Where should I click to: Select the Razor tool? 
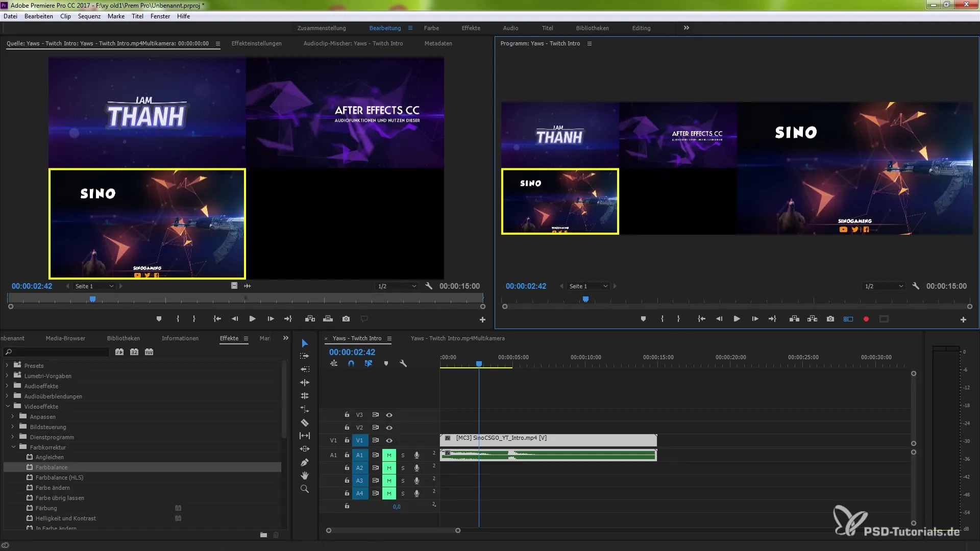point(305,422)
